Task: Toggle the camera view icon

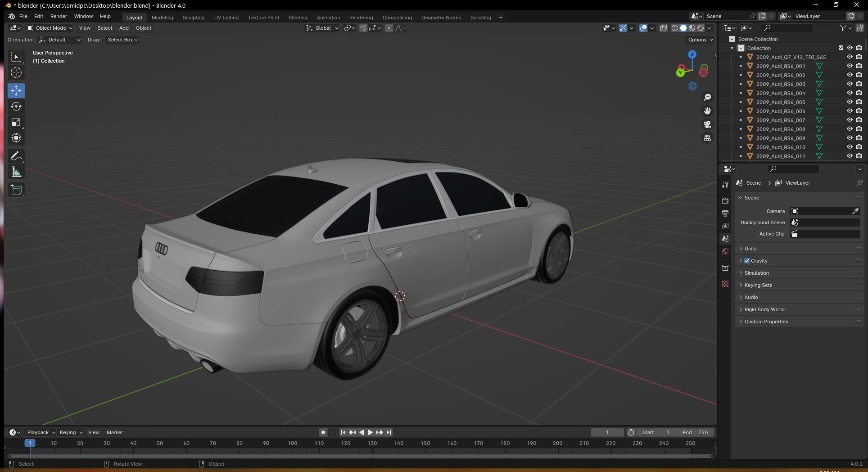Action: click(x=707, y=124)
